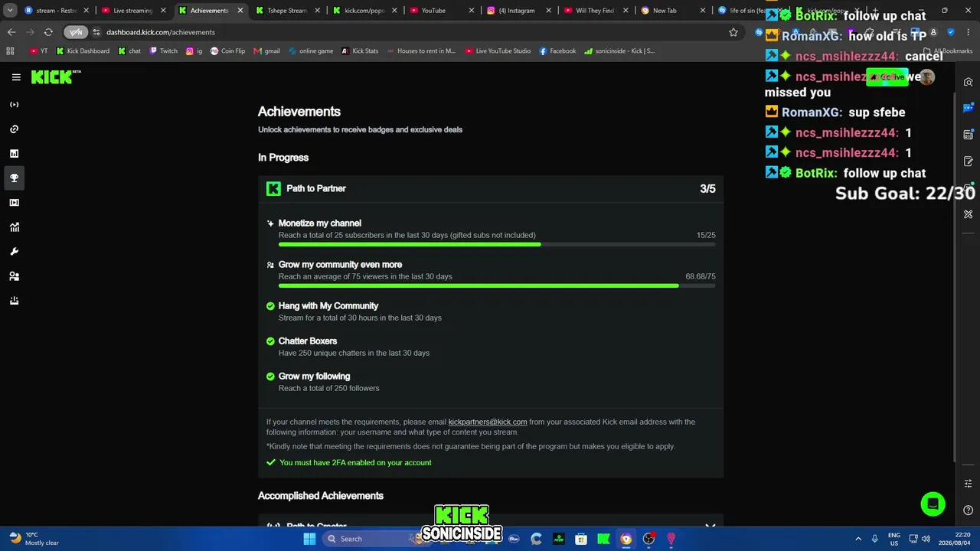980x551 pixels.
Task: Open the Kick Dashboard bookmark
Action: click(83, 51)
